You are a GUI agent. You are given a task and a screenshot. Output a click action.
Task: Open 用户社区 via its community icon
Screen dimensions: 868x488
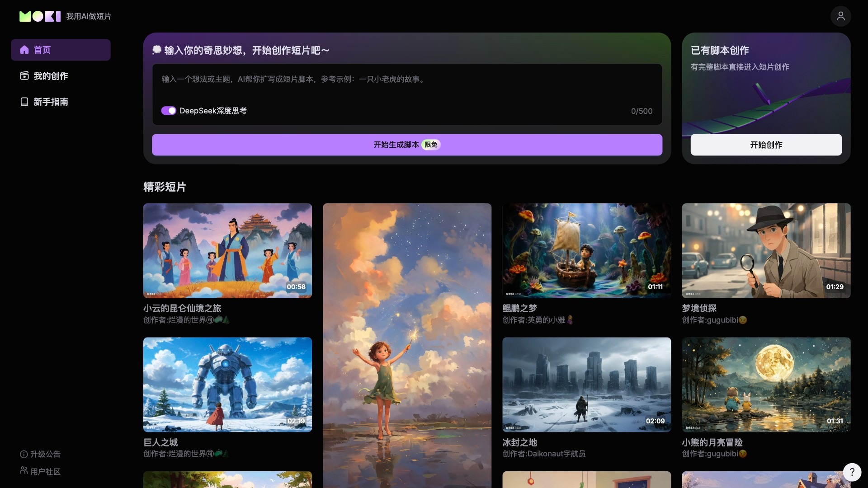pos(23,471)
